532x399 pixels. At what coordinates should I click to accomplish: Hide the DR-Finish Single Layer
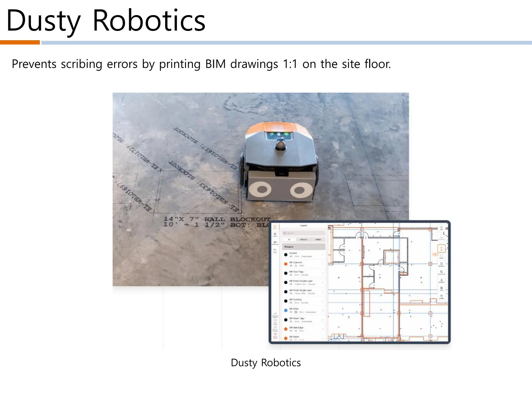[x=291, y=294]
